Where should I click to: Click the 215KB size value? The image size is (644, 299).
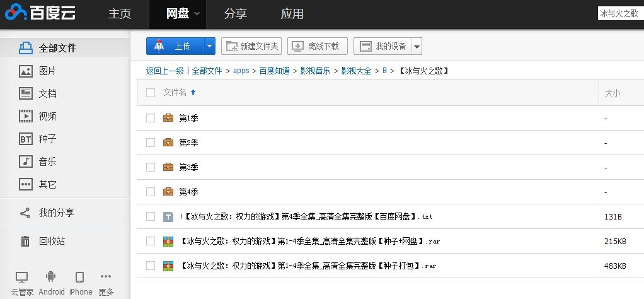(x=615, y=242)
